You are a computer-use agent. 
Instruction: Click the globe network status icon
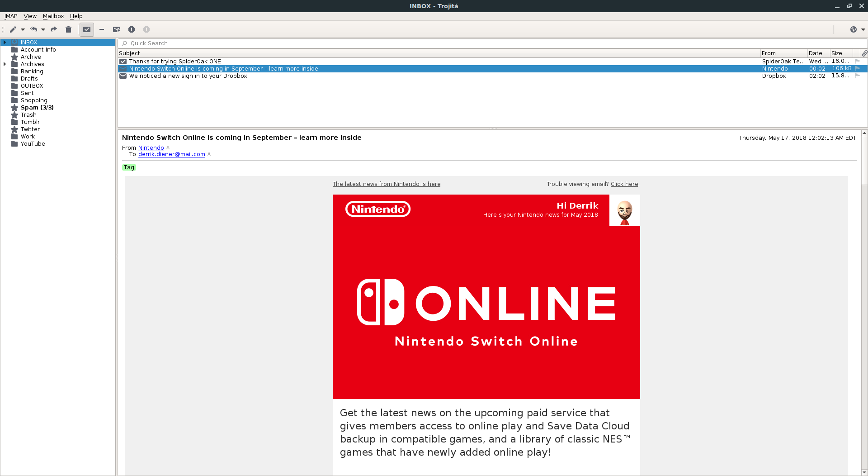(x=854, y=29)
